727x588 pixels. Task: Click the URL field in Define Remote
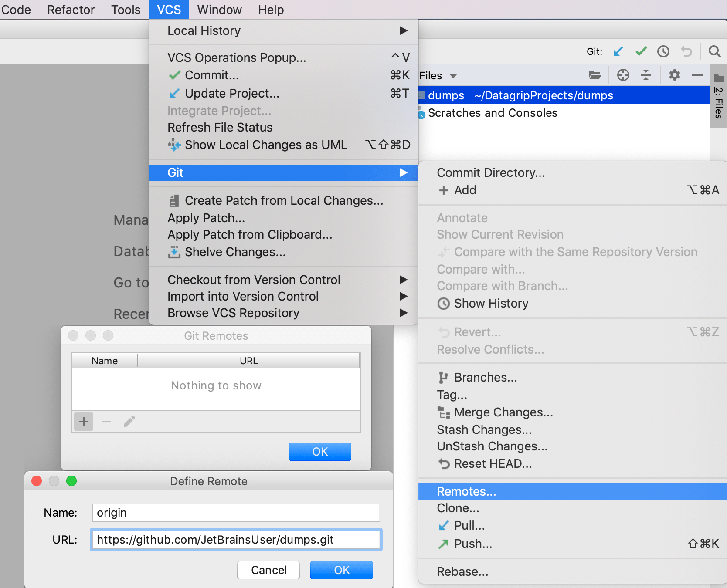coord(236,540)
